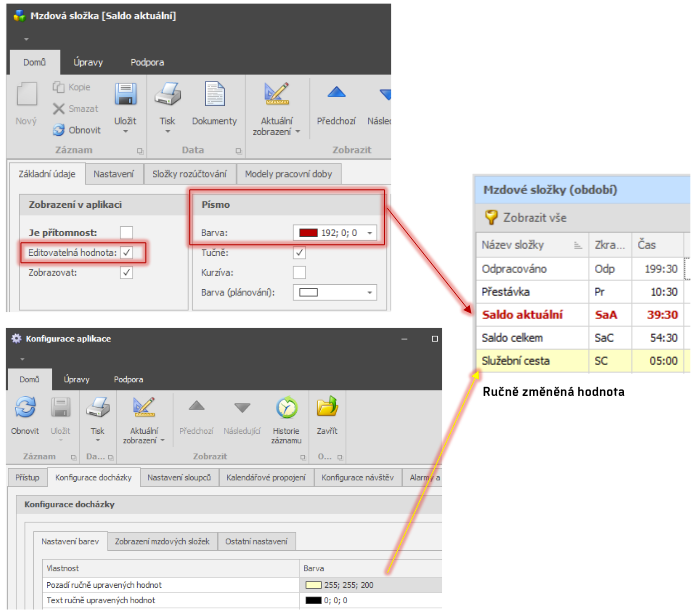
Task: Click the Čas column header
Action: (x=657, y=245)
